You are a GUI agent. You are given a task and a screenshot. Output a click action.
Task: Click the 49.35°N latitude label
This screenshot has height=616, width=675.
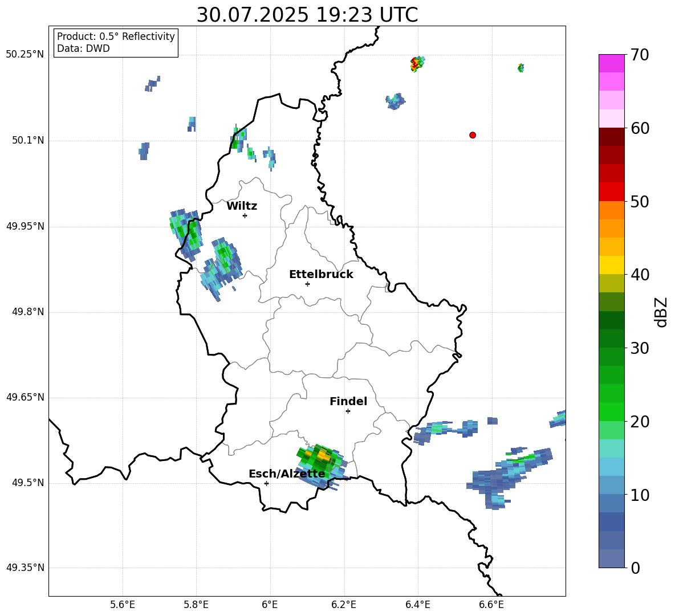(x=25, y=568)
